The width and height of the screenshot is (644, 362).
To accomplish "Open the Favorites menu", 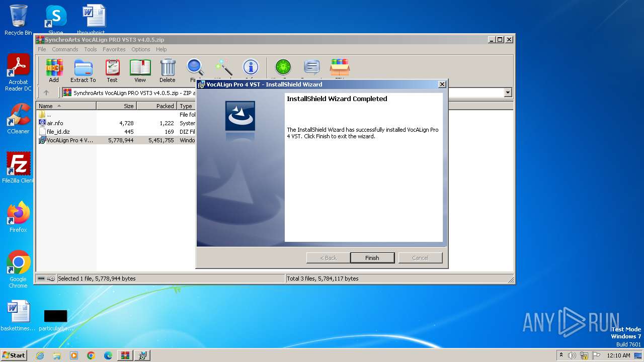I will click(x=114, y=49).
